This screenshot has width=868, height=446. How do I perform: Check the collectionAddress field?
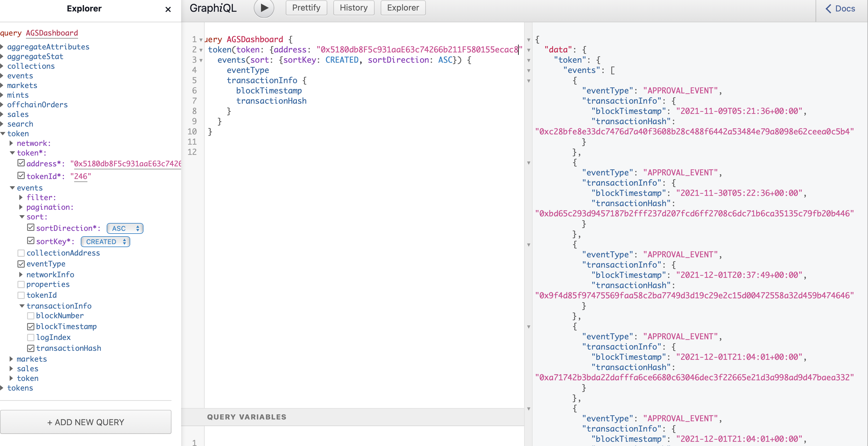point(21,253)
